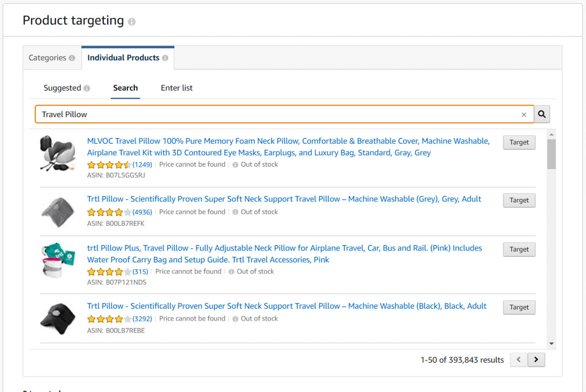Click the star rating of MLVOC Travel Pillow
Viewport: 586px width, 392px height.
109,165
